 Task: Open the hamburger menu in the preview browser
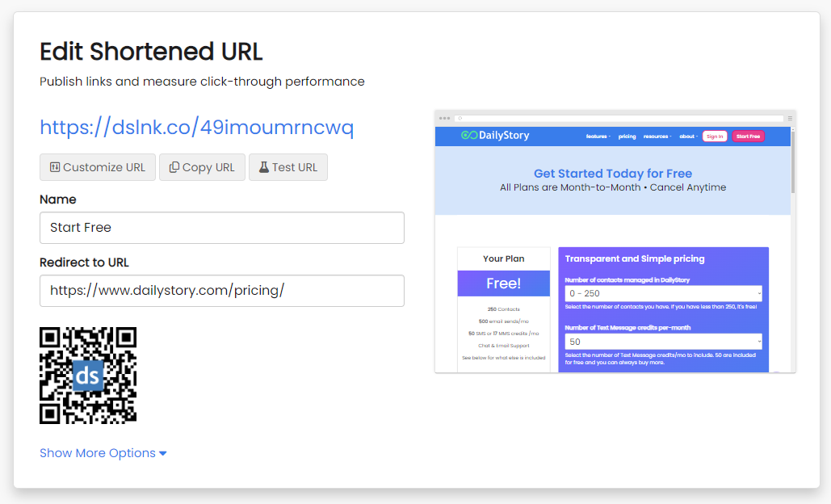pos(790,118)
